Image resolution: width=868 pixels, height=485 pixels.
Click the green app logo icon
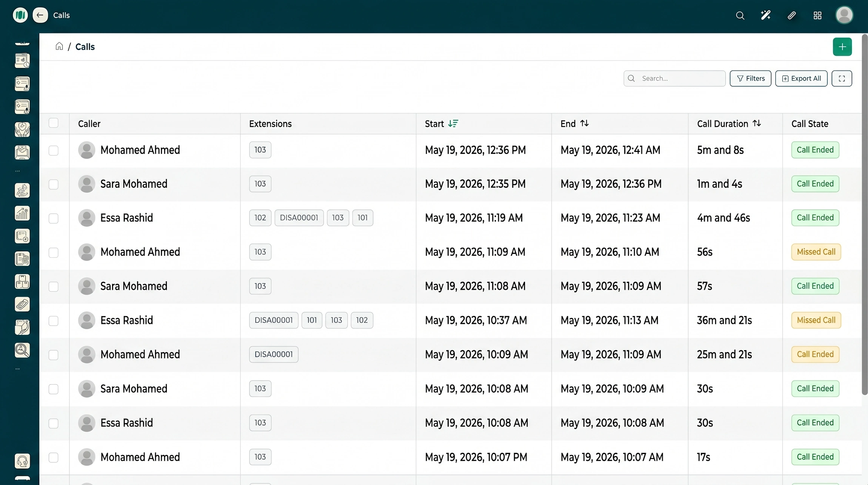point(20,15)
